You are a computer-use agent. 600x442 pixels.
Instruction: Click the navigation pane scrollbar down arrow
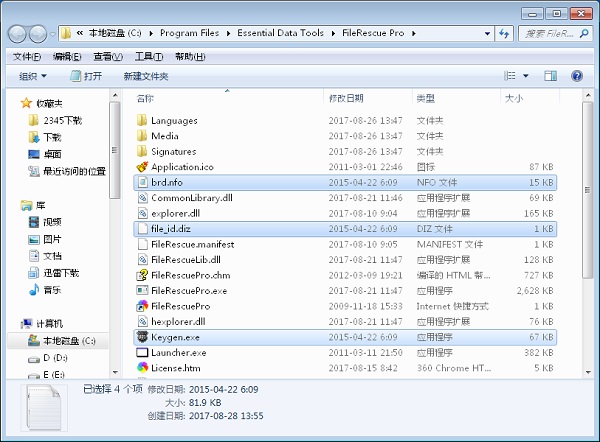point(115,372)
